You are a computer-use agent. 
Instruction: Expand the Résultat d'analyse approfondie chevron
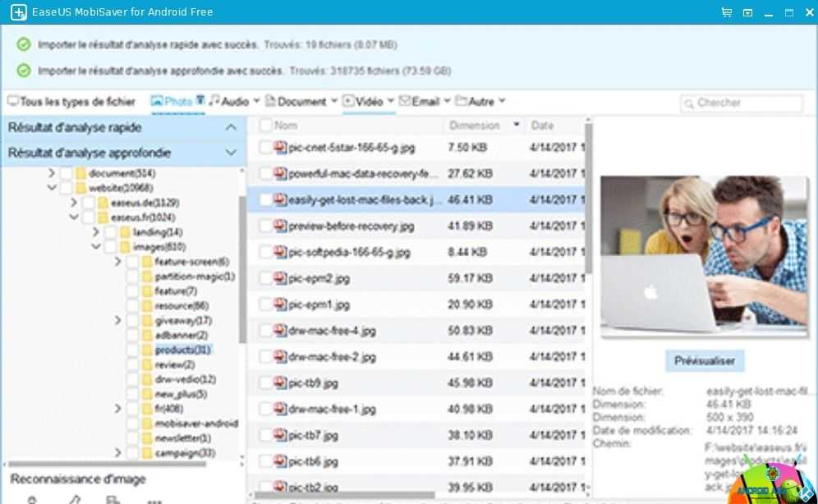coord(231,153)
